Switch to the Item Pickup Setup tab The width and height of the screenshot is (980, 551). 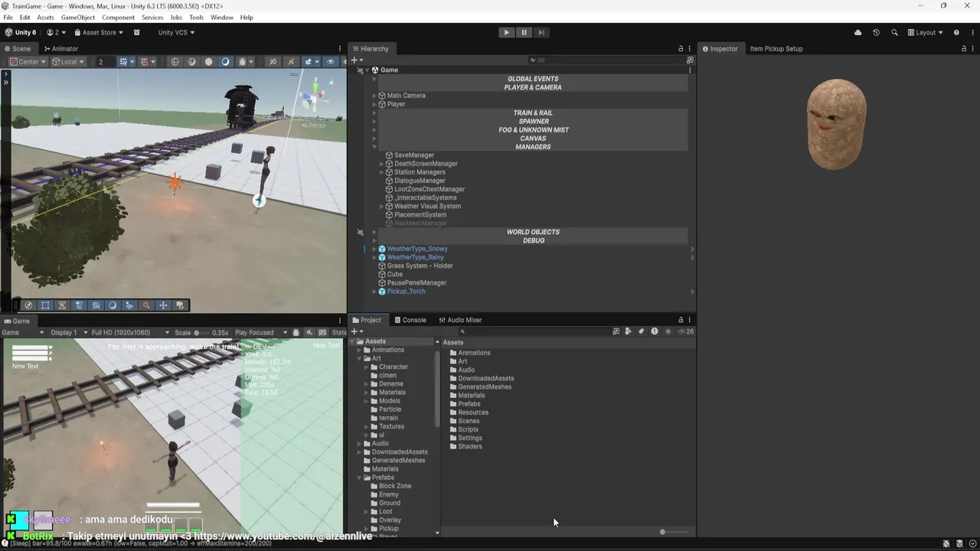[776, 48]
